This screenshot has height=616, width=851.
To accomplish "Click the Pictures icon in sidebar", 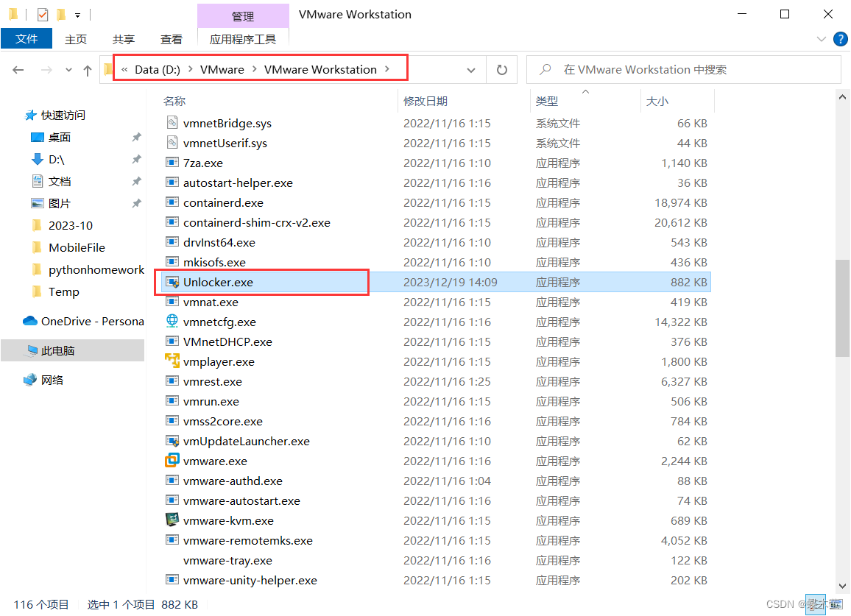I will point(38,204).
